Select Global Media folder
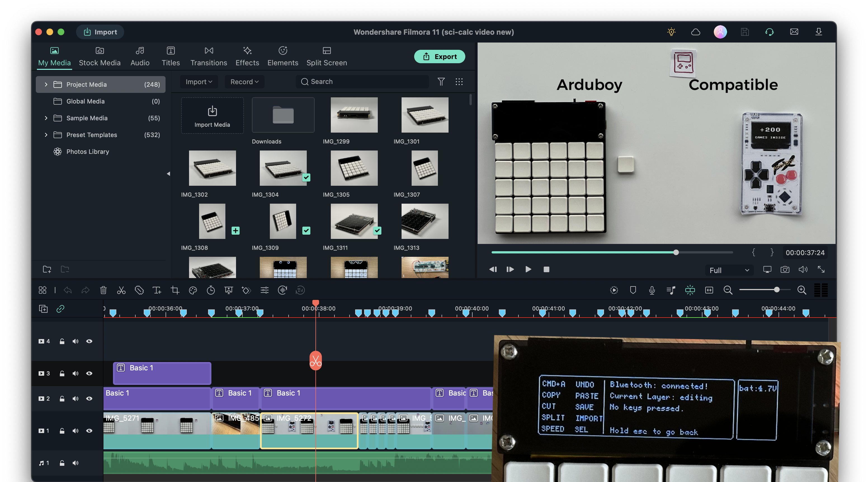Image resolution: width=868 pixels, height=482 pixels. point(100,101)
